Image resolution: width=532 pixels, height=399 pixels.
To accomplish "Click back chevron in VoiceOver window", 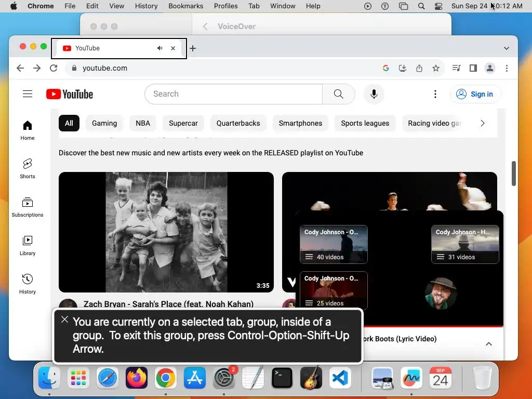I will pos(205,26).
